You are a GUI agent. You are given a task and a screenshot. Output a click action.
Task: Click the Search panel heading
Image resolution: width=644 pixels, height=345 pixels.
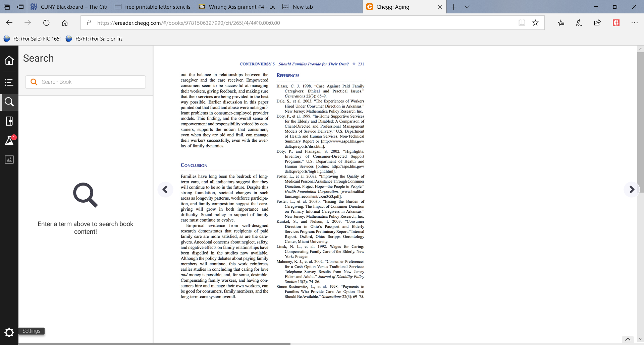tap(39, 58)
